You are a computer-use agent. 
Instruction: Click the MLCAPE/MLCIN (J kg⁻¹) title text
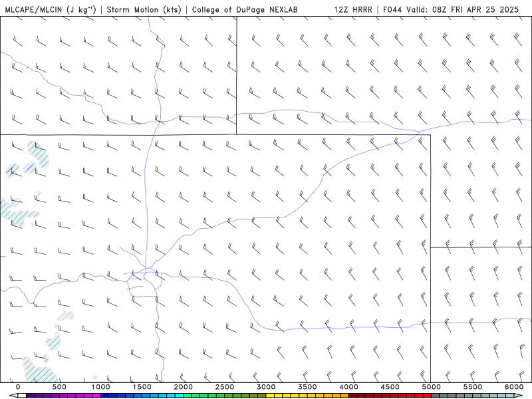pos(51,9)
